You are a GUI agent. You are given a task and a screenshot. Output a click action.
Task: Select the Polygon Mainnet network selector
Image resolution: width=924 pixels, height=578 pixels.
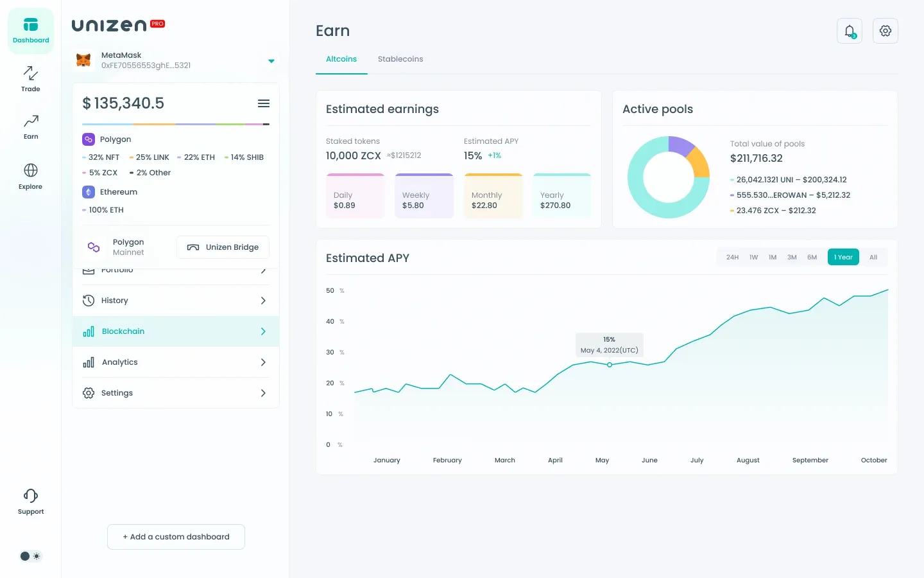click(x=116, y=247)
